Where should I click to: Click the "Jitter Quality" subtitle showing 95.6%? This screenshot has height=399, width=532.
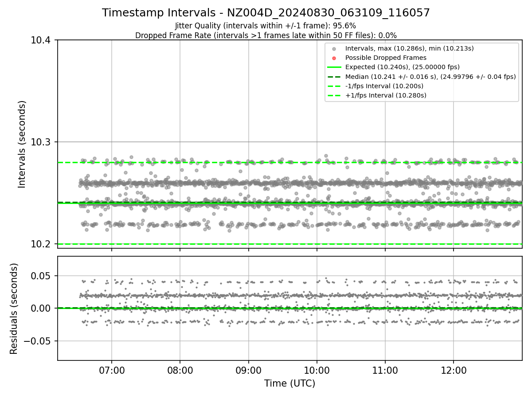click(266, 26)
